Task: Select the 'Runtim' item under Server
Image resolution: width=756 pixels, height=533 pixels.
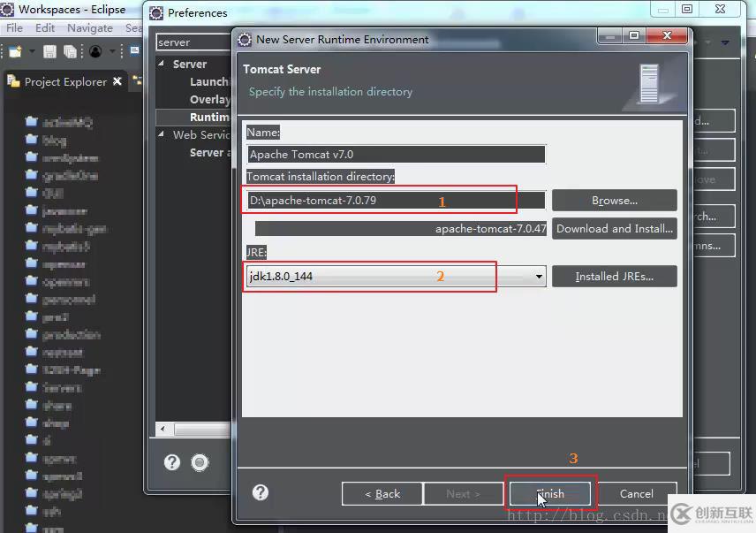Action: pyautogui.click(x=209, y=118)
